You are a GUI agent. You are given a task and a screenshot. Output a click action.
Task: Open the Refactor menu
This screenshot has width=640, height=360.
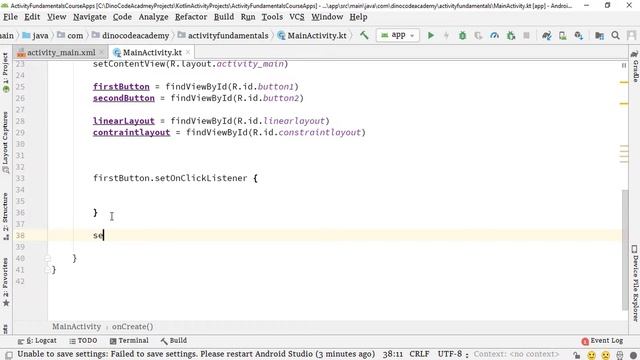[191, 17]
